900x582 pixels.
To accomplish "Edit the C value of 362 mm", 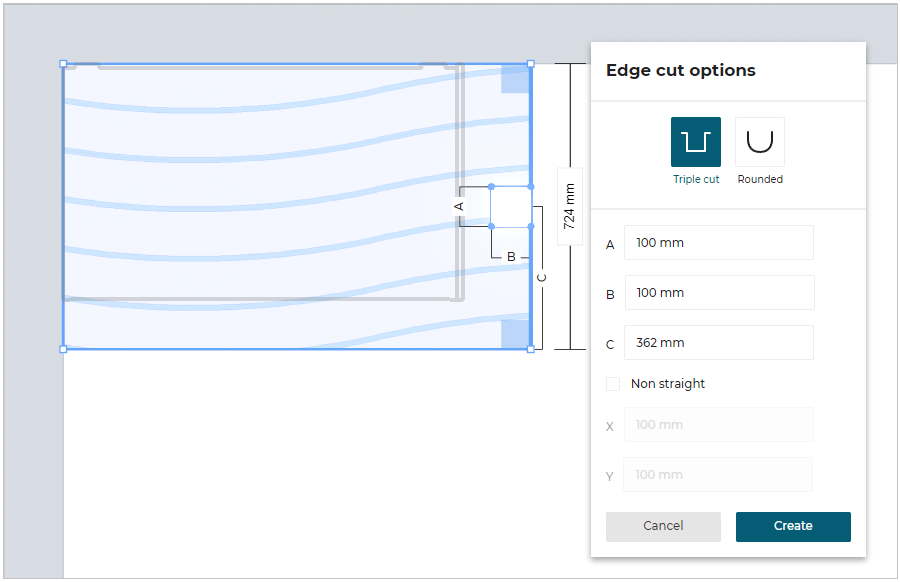I will [718, 342].
